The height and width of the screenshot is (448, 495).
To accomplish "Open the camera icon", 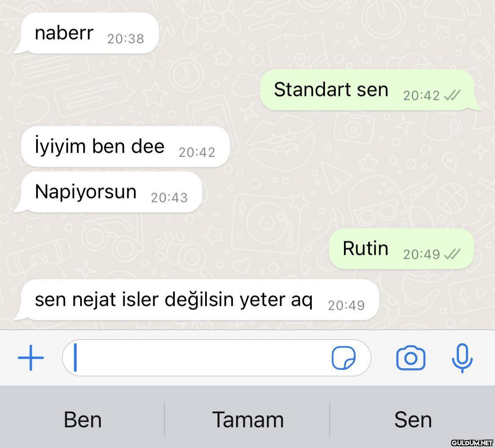I will [x=410, y=358].
